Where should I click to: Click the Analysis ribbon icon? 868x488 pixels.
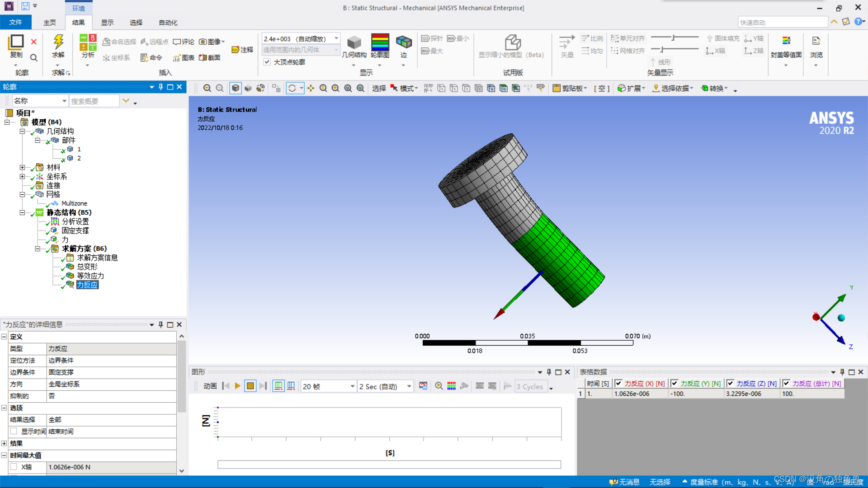[x=88, y=43]
